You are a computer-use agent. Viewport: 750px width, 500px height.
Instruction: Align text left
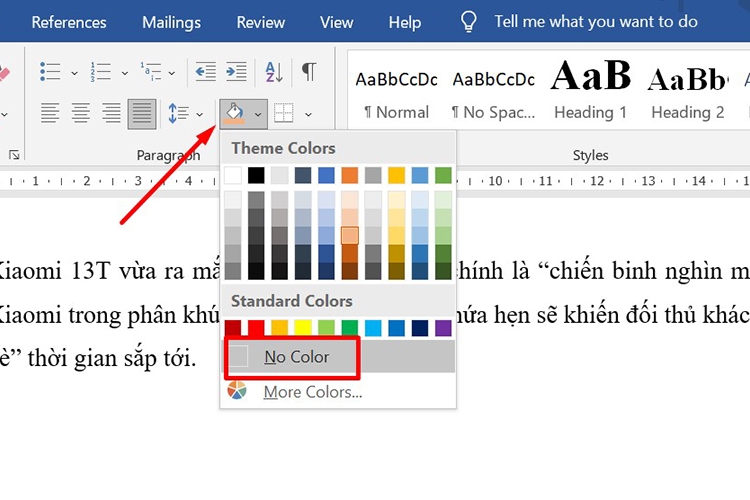pos(50,113)
